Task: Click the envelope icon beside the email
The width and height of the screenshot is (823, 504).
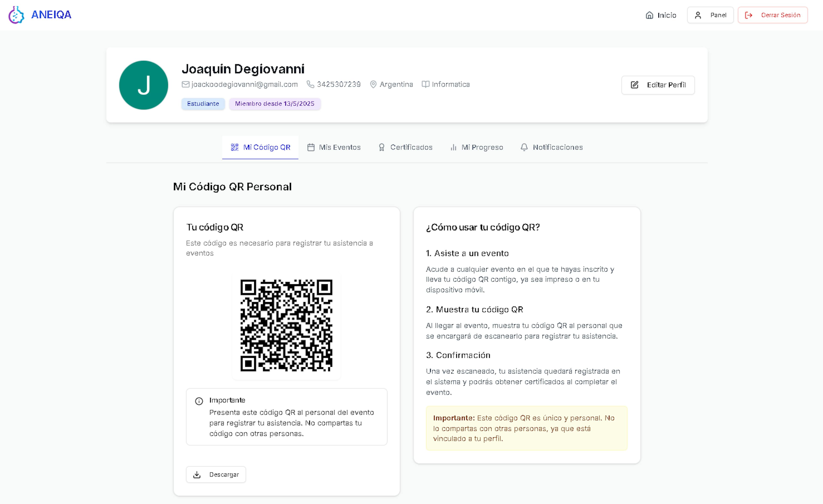Action: 185,84
